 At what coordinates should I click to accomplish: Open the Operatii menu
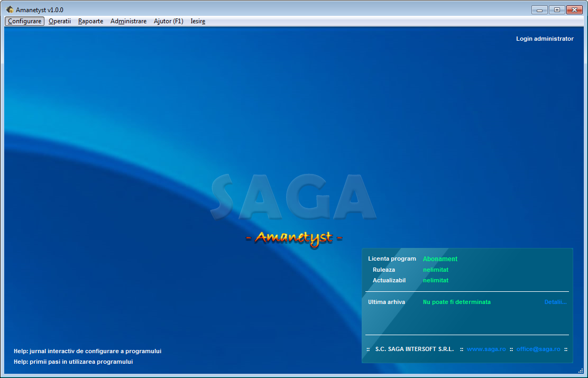coord(60,21)
